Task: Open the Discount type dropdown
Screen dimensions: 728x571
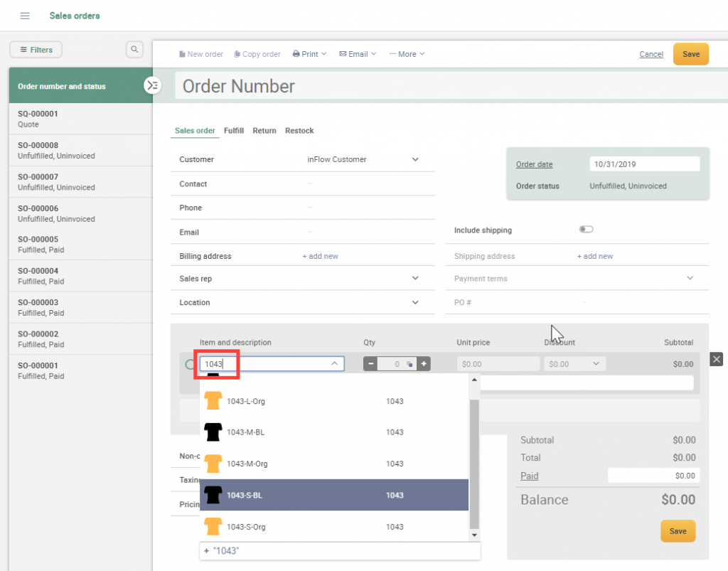Action: pos(596,363)
